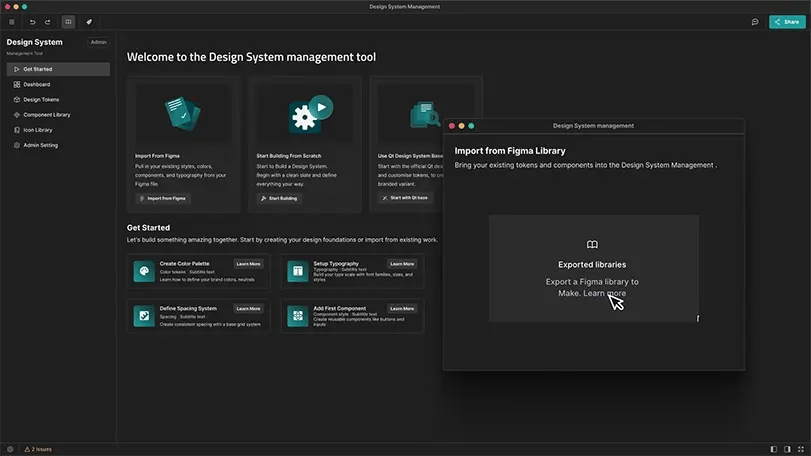Open comments via speech bubble icon

755,22
